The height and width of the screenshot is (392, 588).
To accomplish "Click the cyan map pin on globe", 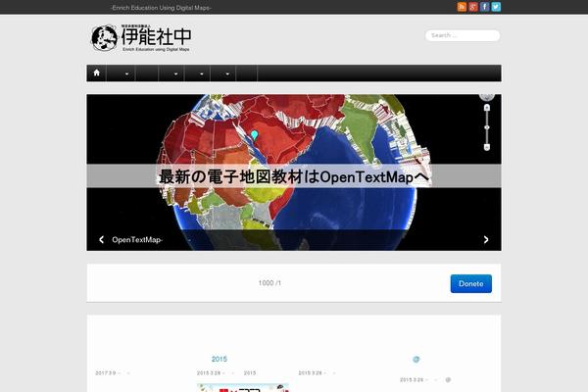I will [255, 135].
